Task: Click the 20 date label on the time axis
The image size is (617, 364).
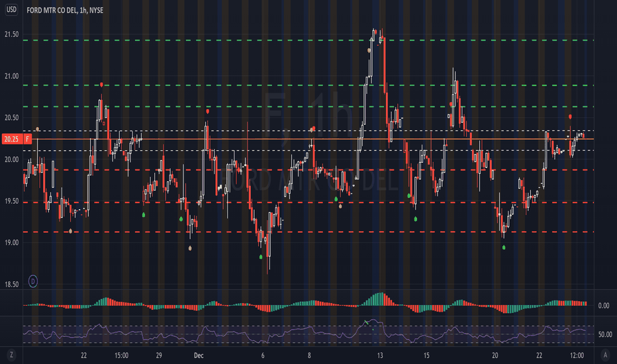Action: click(495, 355)
